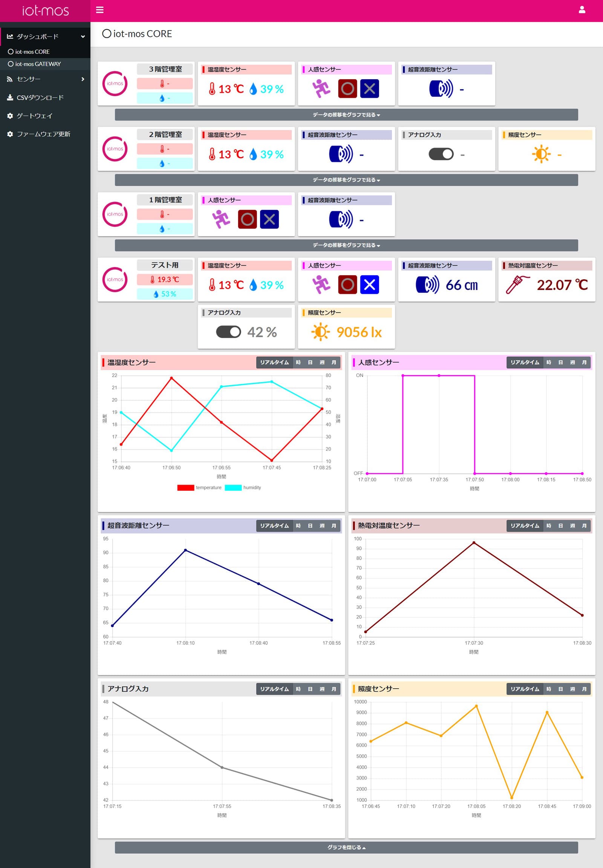Viewport: 603px width, 868px height.
Task: Select 月 tab in 熱電対温度センサー chart
Action: coord(585,526)
